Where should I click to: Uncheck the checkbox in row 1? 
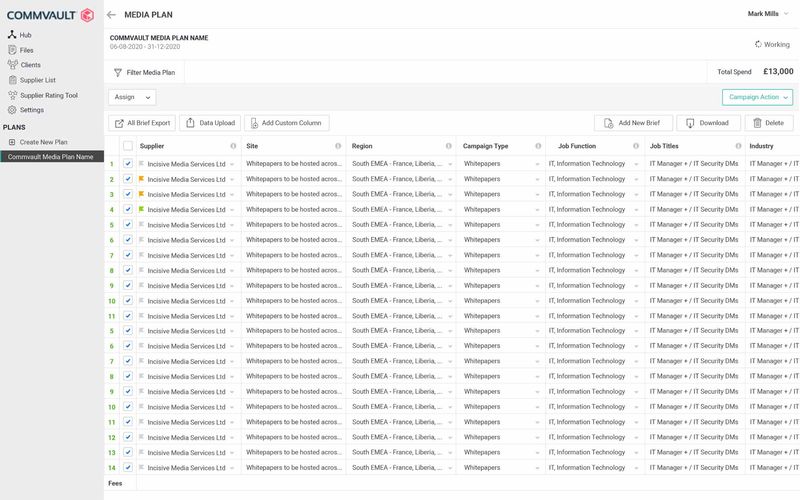coord(128,164)
